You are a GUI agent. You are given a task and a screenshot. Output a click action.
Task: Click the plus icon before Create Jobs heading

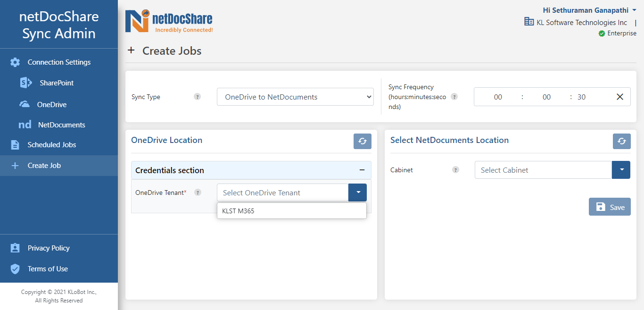click(x=131, y=50)
